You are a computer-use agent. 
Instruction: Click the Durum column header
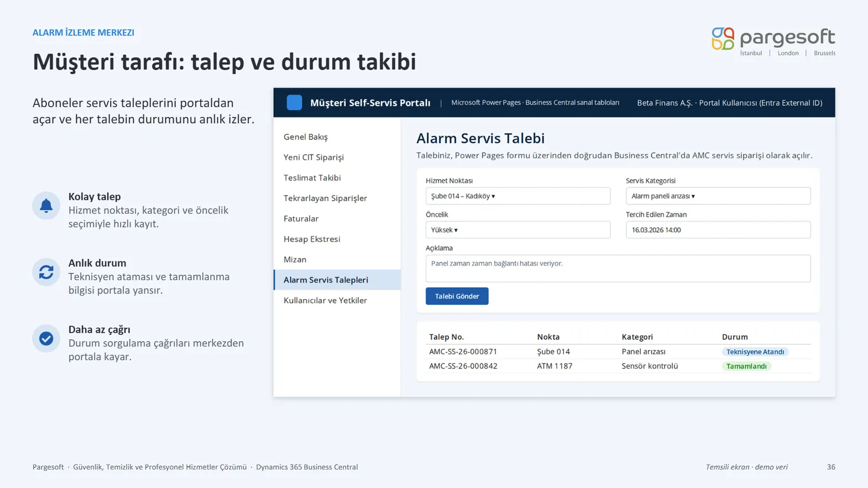[x=735, y=337]
